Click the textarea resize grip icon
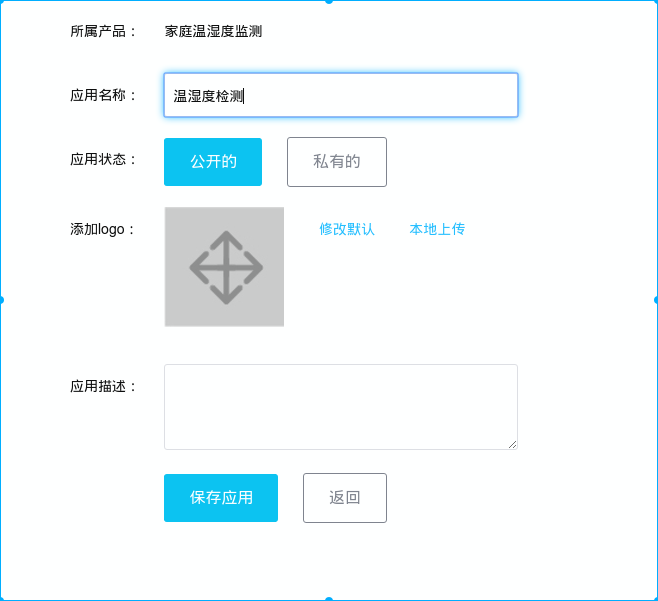The image size is (658, 601). pyautogui.click(x=513, y=445)
